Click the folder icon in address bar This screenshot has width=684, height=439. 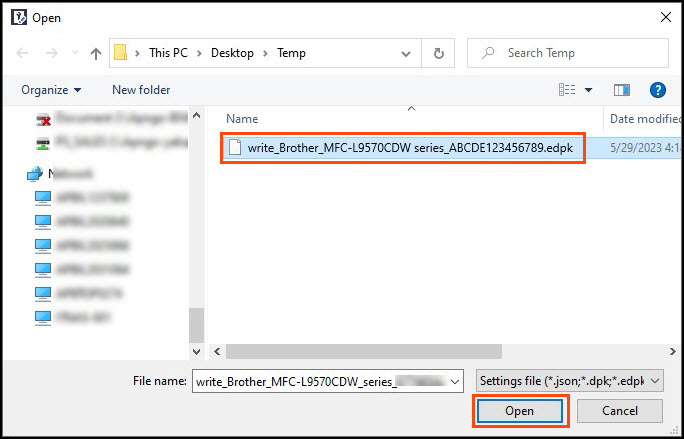point(120,53)
